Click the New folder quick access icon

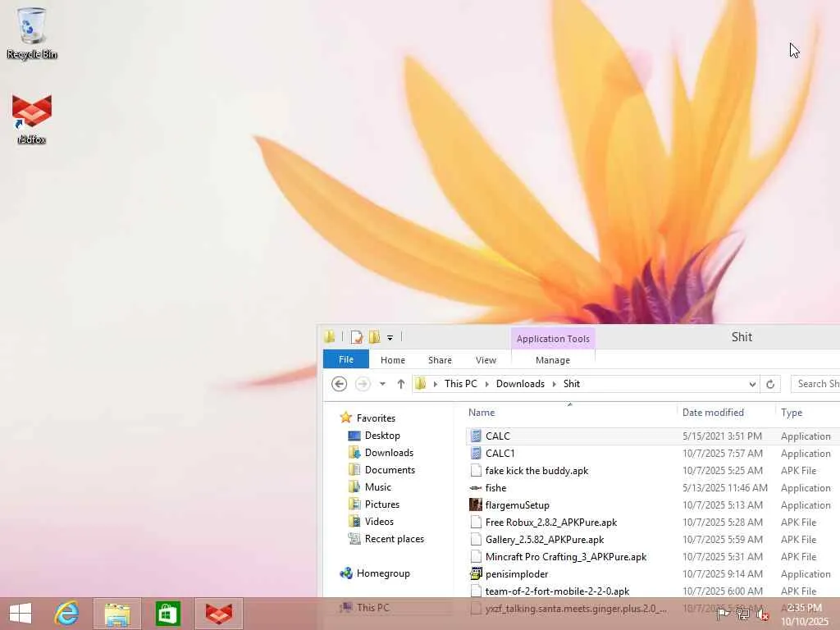point(374,337)
